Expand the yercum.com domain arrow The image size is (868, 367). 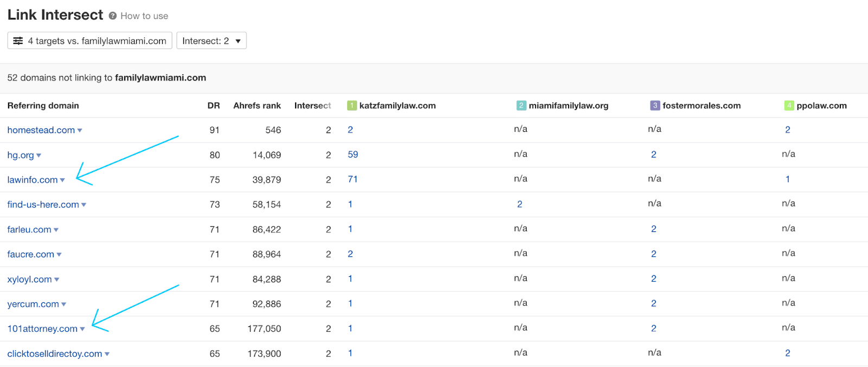click(63, 305)
